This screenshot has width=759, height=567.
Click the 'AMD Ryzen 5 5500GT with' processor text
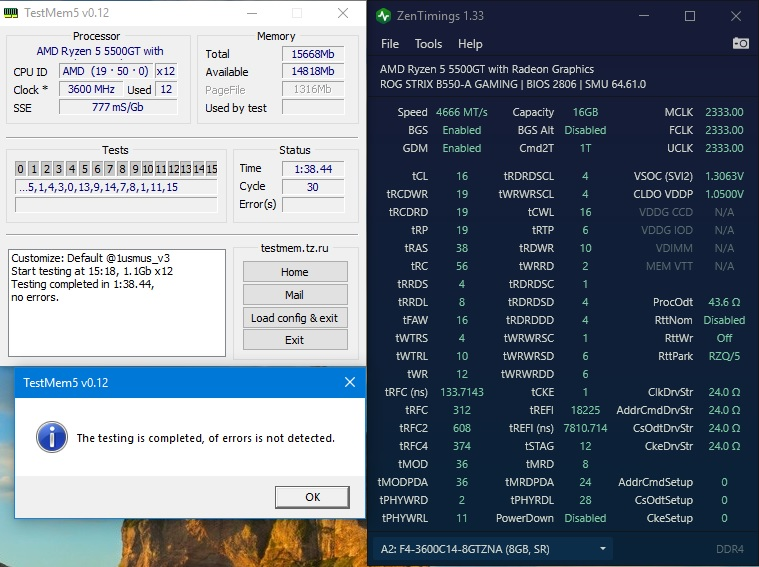100,51
